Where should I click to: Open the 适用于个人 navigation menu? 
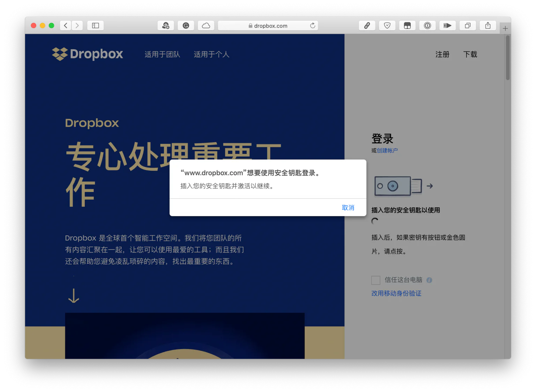coord(211,54)
